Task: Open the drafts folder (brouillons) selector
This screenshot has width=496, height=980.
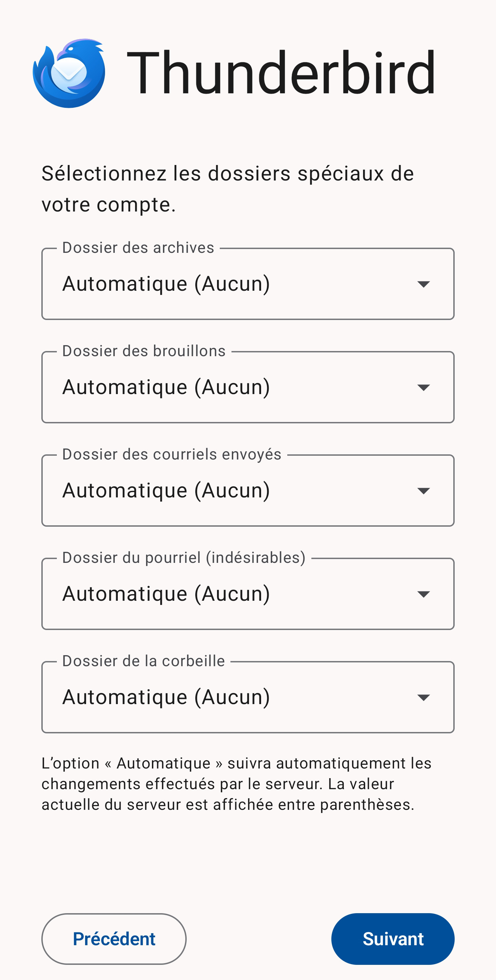Action: pos(228,387)
